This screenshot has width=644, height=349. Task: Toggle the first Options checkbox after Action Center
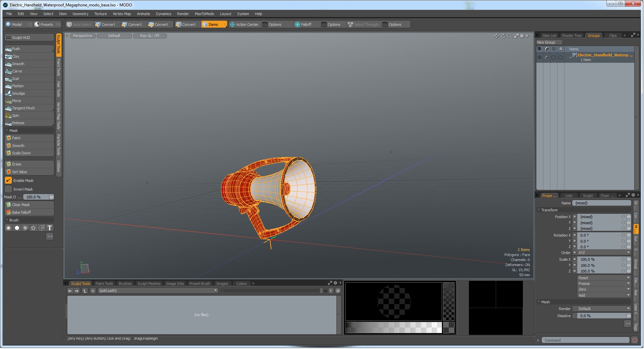pos(265,24)
